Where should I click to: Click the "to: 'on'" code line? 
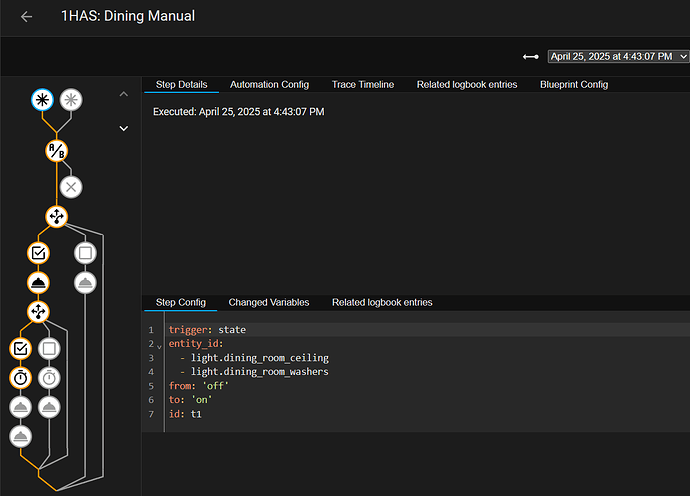pyautogui.click(x=191, y=400)
